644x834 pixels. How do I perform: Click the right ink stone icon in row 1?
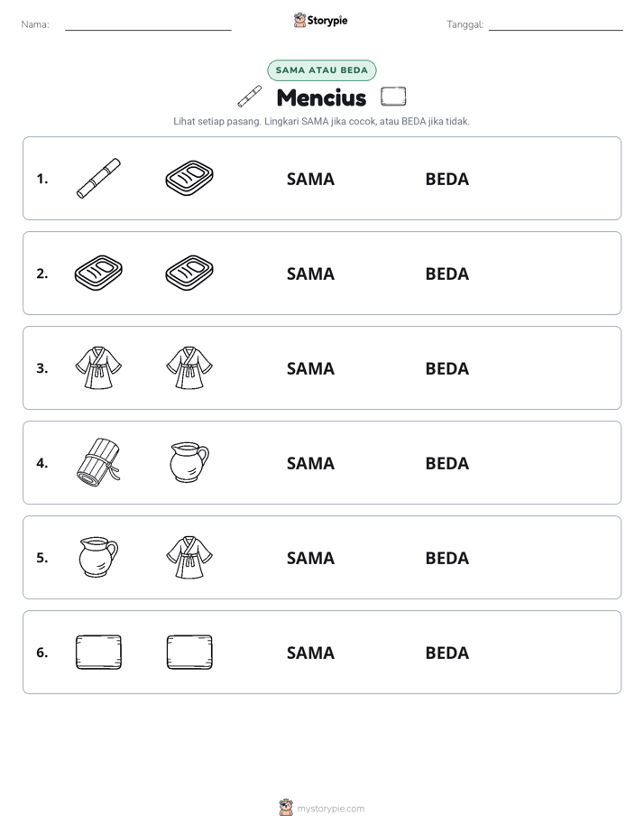[189, 178]
